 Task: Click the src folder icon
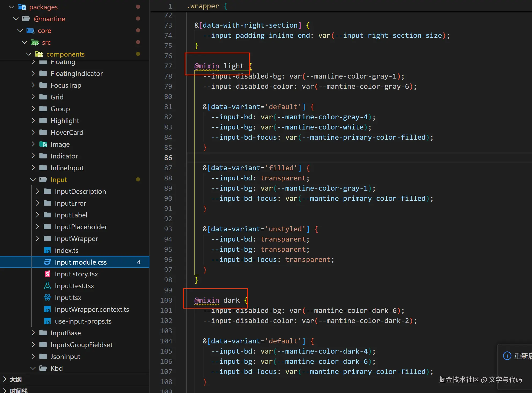tap(35, 42)
